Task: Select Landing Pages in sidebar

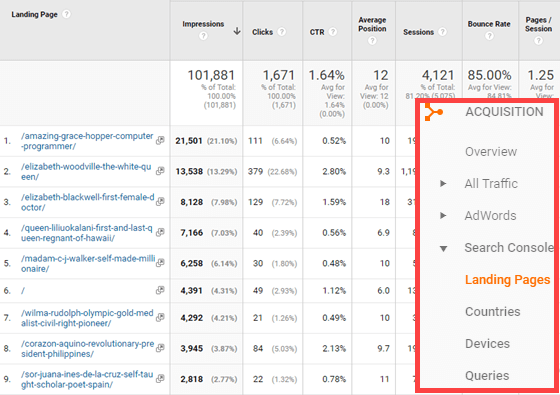Action: point(507,280)
